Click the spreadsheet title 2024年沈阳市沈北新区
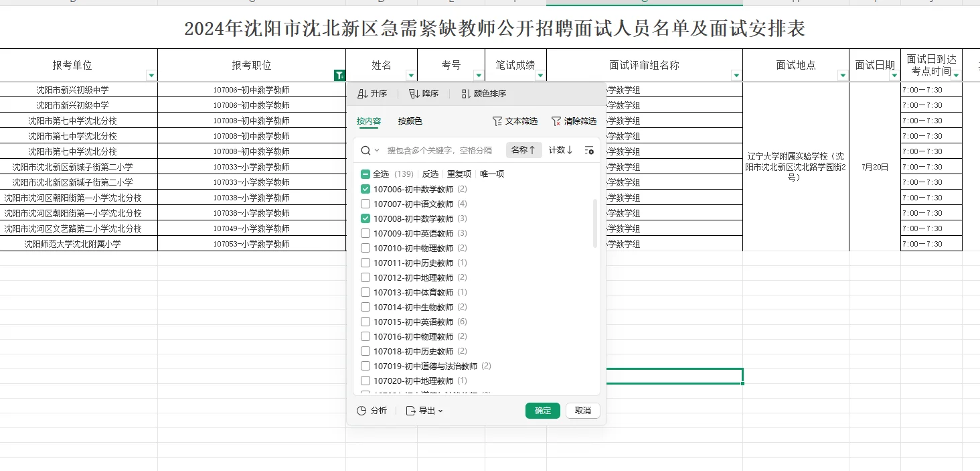Image resolution: width=980 pixels, height=471 pixels. (x=495, y=29)
